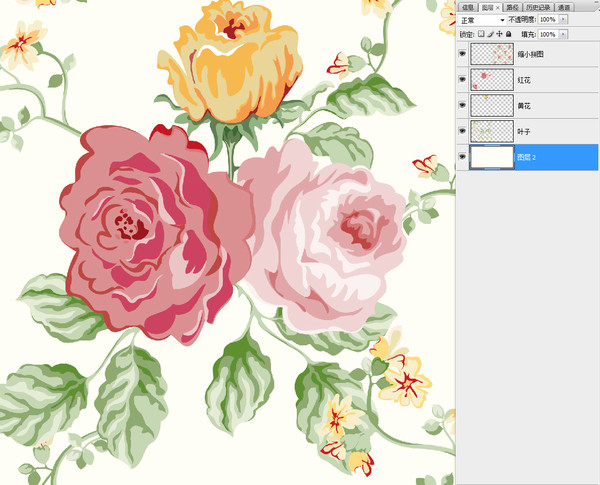Select the 黄花 layer thumbnail

(x=492, y=105)
